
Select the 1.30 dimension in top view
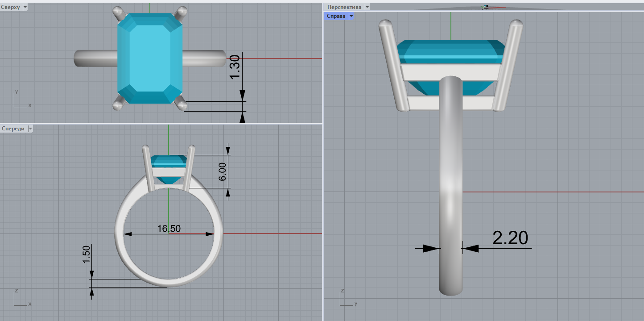point(235,67)
